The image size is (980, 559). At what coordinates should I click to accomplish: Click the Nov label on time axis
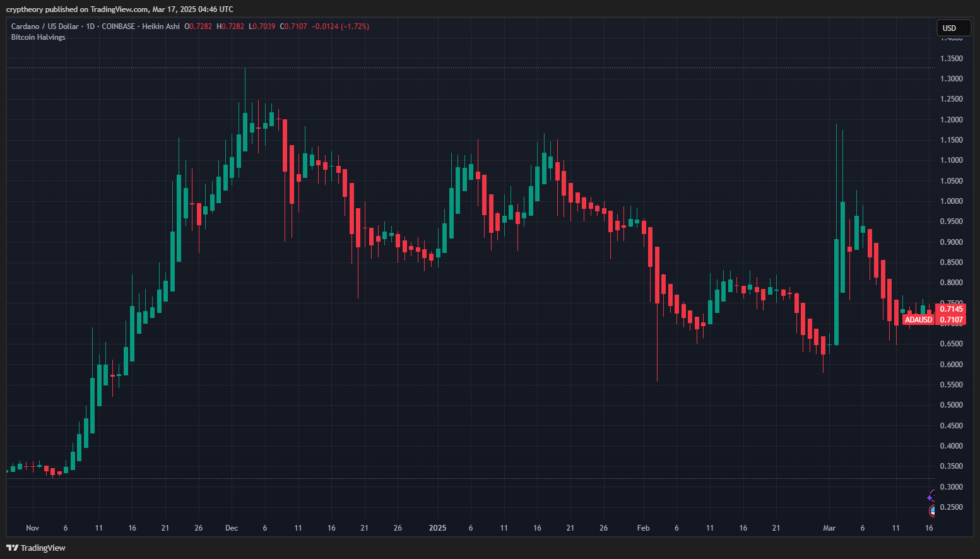point(32,528)
